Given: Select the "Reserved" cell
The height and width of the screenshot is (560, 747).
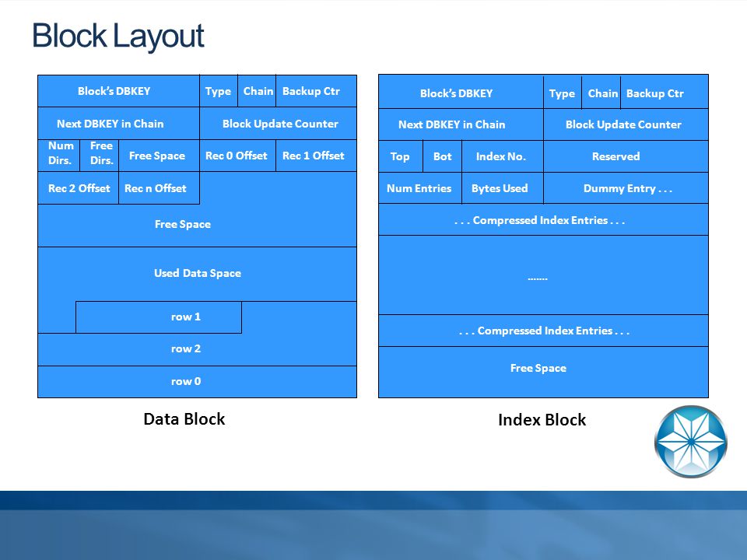Looking at the screenshot, I should click(x=626, y=156).
